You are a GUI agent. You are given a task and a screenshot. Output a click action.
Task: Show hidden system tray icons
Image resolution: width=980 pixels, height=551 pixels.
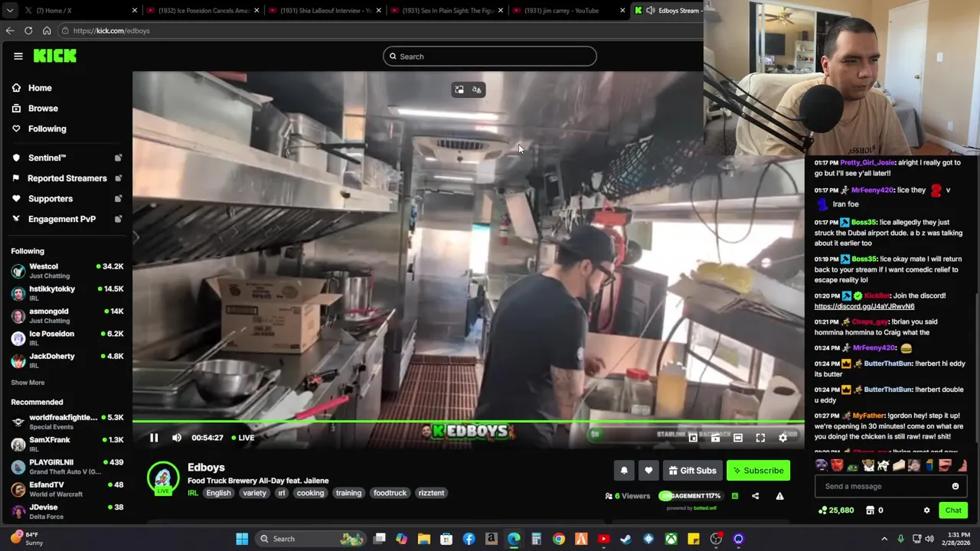pos(884,539)
